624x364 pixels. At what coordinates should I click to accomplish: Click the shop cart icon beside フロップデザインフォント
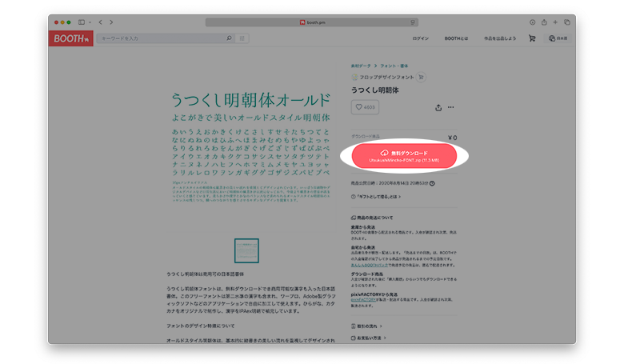(x=421, y=77)
